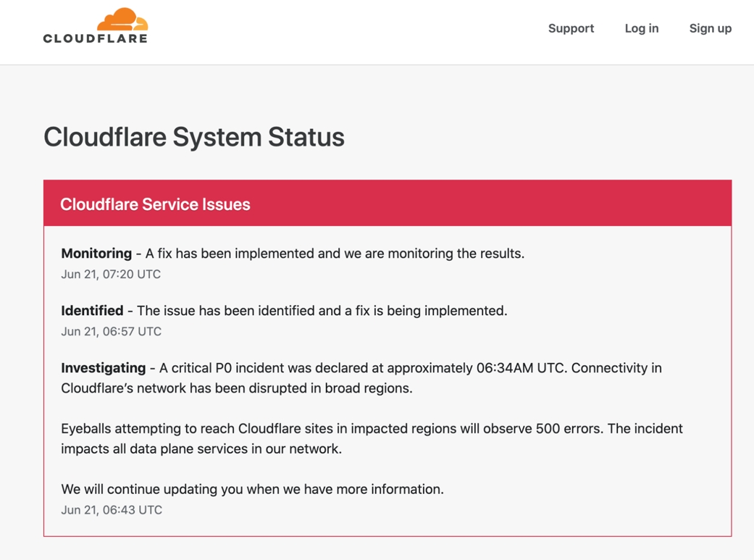This screenshot has height=560, width=754.
Task: Click the orange Cloudflare cloud logo
Action: coord(122,20)
